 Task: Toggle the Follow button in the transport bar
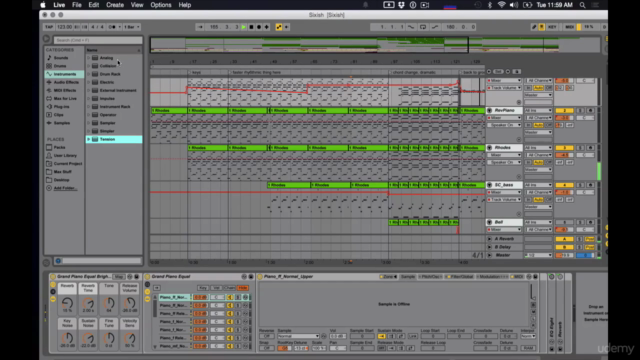[x=200, y=27]
